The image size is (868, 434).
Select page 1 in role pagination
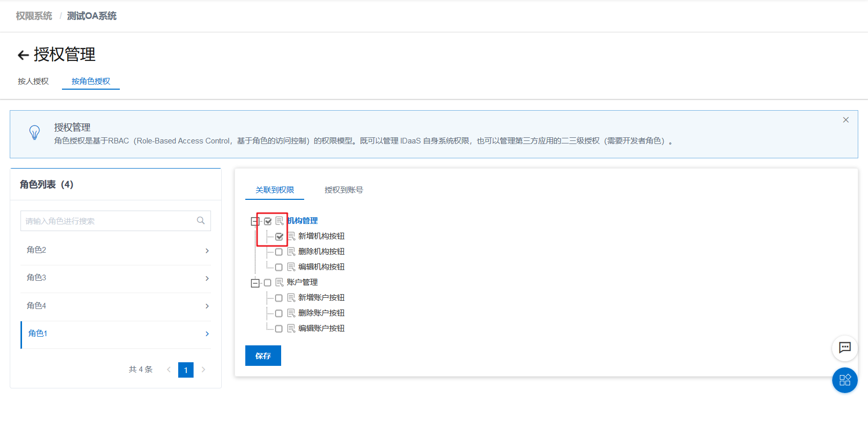click(186, 370)
